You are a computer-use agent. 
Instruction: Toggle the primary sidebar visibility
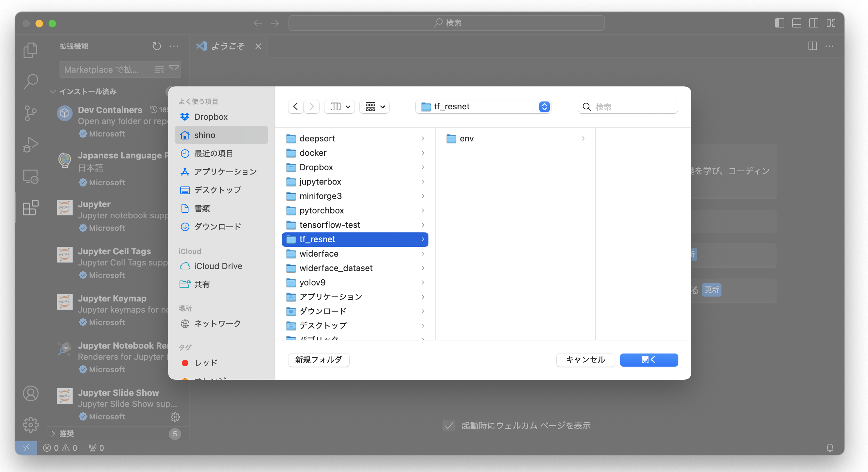tap(779, 23)
